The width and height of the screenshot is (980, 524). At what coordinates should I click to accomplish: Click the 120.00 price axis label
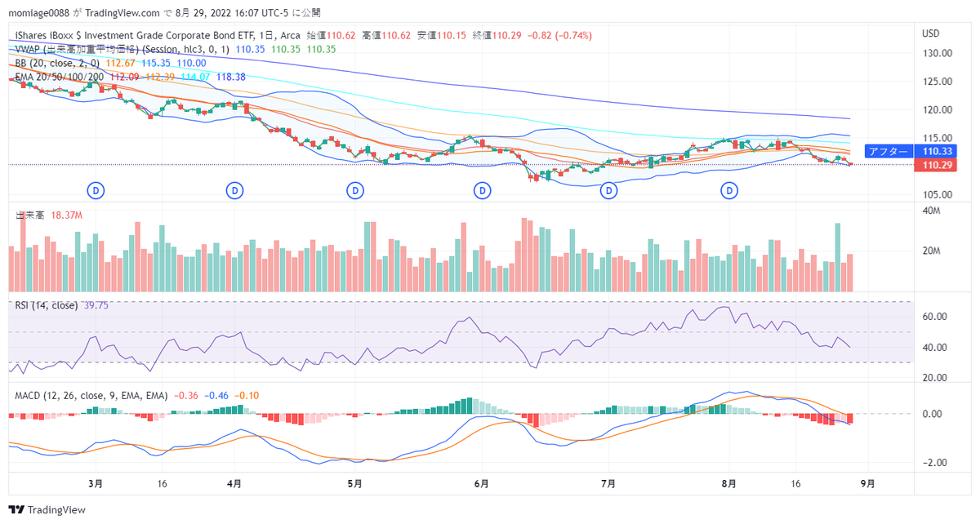click(936, 109)
